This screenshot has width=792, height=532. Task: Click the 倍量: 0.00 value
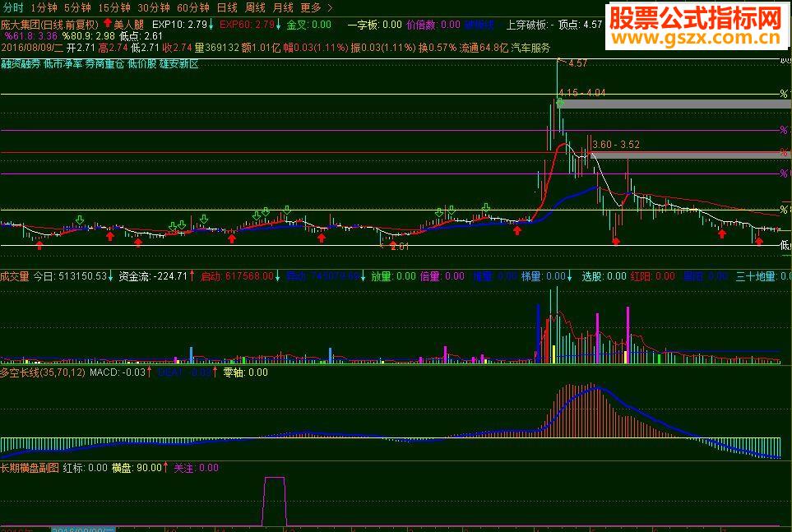442,276
